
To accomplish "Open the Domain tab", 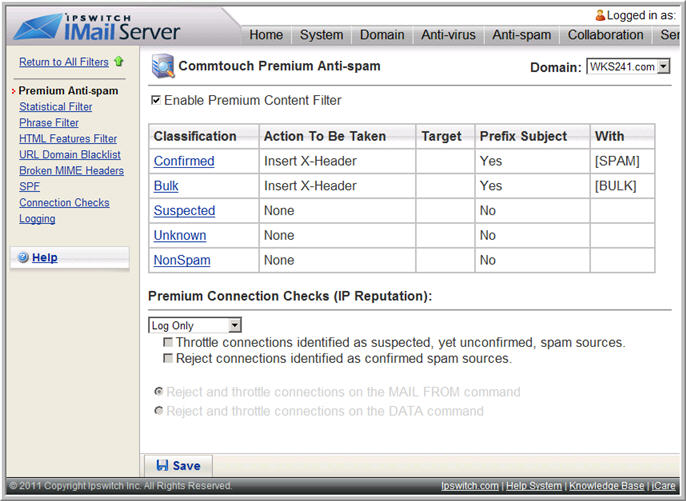I will click(382, 35).
